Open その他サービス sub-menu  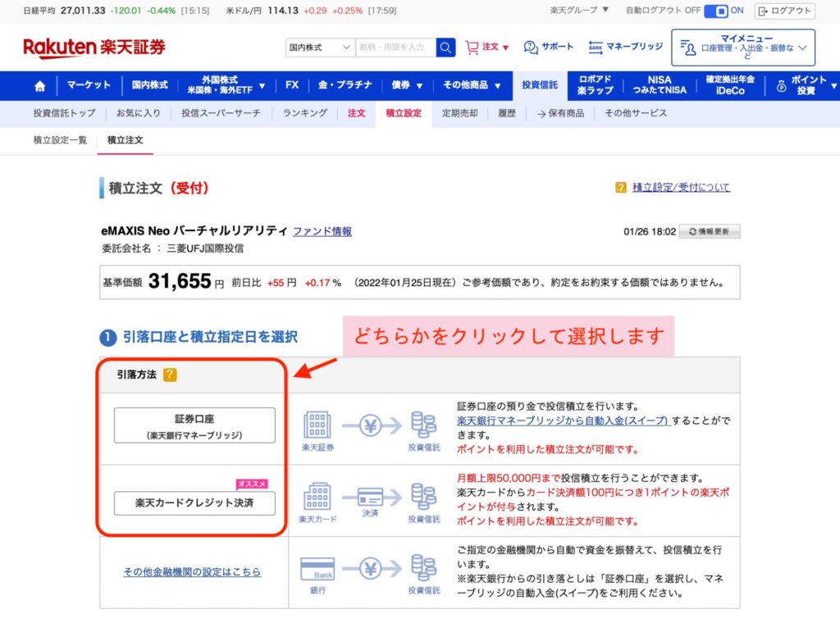tap(636, 113)
